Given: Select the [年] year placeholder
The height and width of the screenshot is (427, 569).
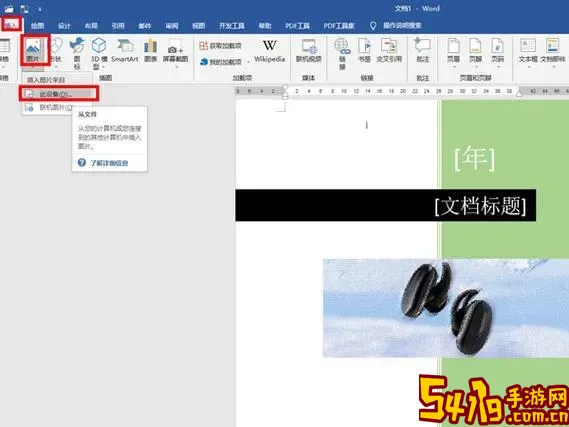Looking at the screenshot, I should click(474, 158).
